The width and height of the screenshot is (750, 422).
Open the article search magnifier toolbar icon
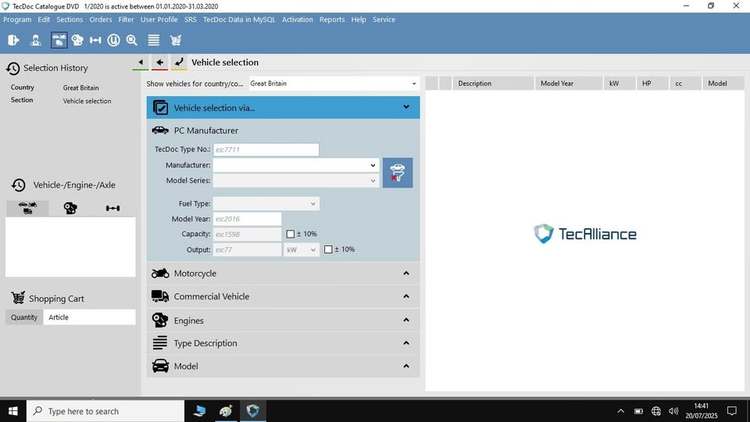click(x=132, y=40)
